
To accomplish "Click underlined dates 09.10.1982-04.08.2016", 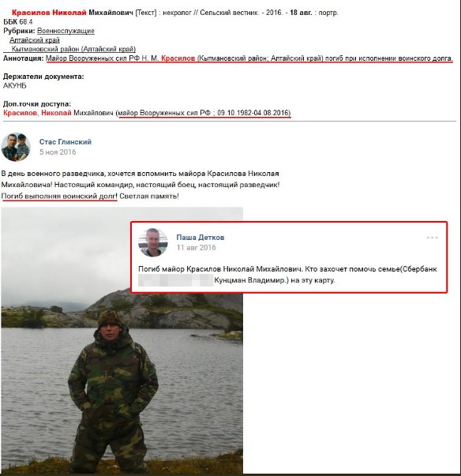I will point(253,113).
